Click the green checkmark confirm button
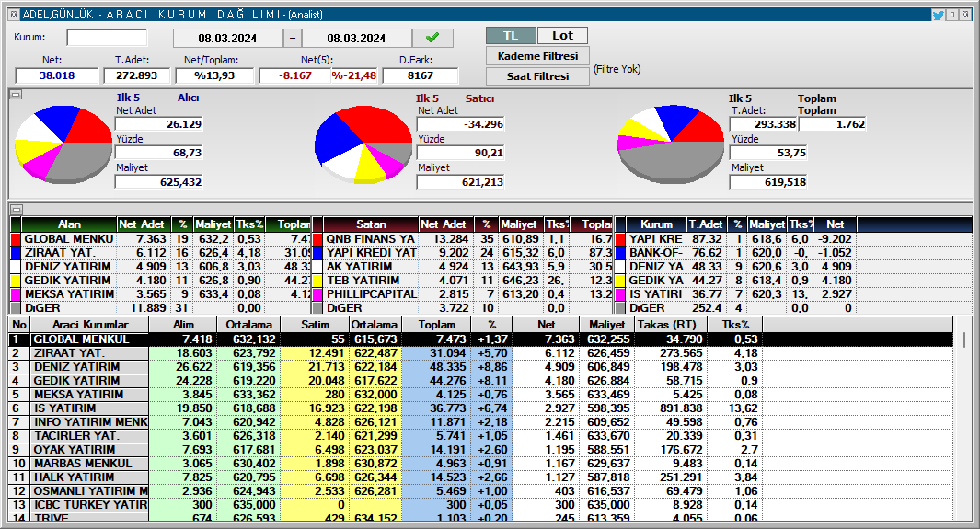980x529 pixels. 432,38
